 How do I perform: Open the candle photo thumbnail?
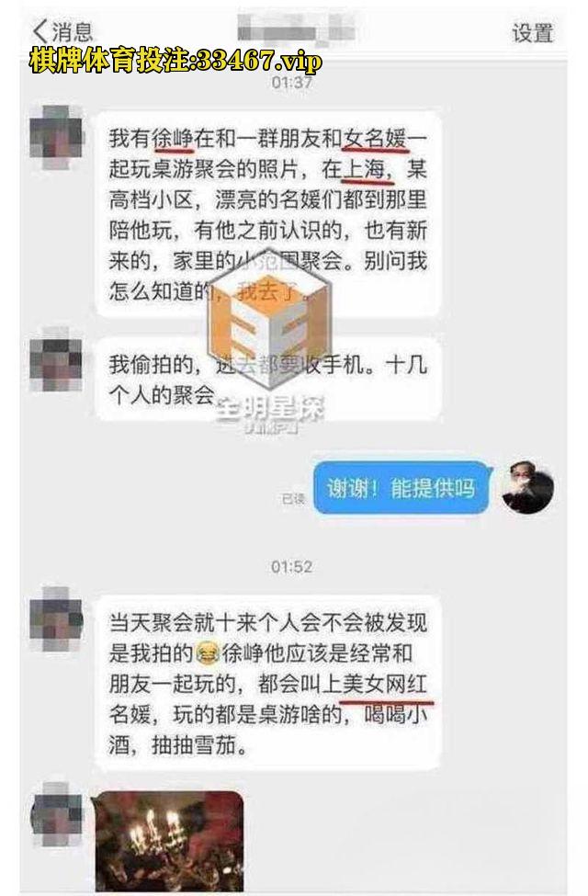pos(170,841)
